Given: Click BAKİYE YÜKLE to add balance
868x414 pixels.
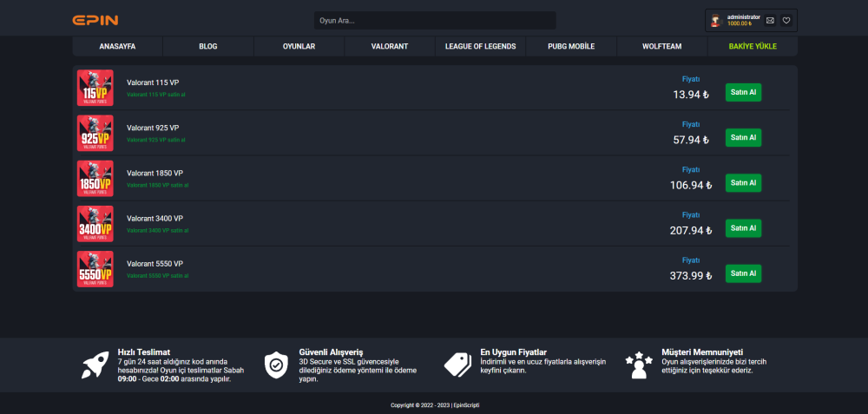Looking at the screenshot, I should tap(753, 47).
